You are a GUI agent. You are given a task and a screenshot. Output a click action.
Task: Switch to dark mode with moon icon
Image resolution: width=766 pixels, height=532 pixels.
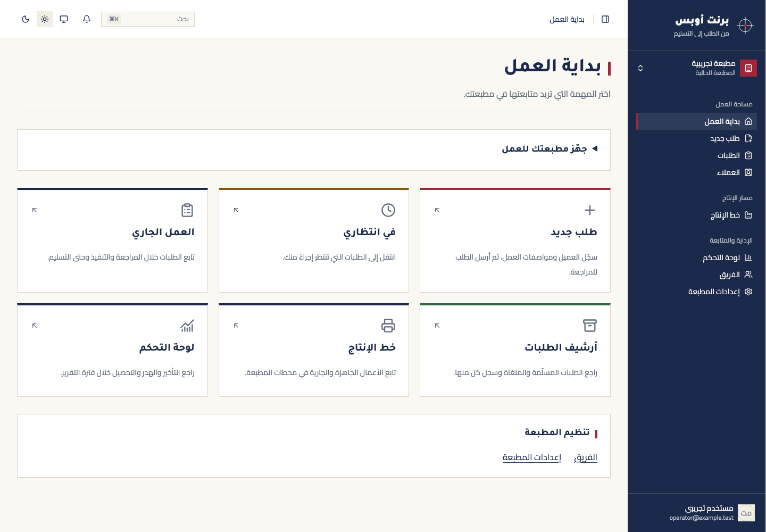26,19
